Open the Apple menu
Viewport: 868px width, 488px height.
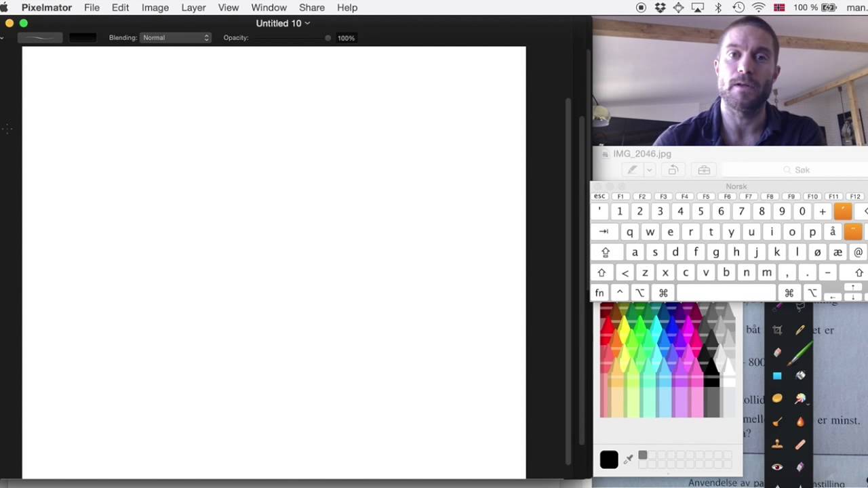pos(4,7)
